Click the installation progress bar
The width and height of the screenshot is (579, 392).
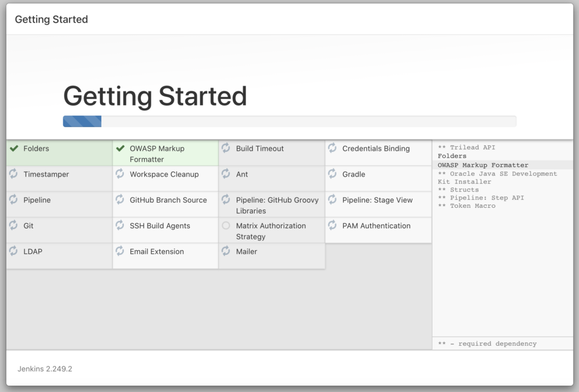pyautogui.click(x=289, y=121)
